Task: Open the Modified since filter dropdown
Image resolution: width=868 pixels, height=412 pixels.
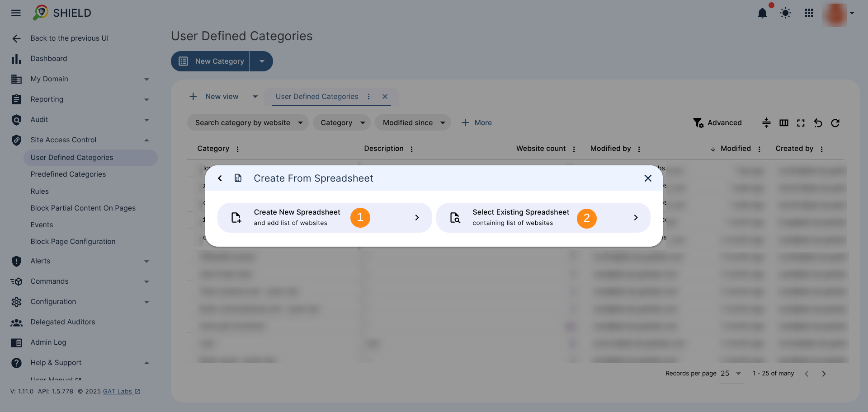Action: [x=413, y=123]
